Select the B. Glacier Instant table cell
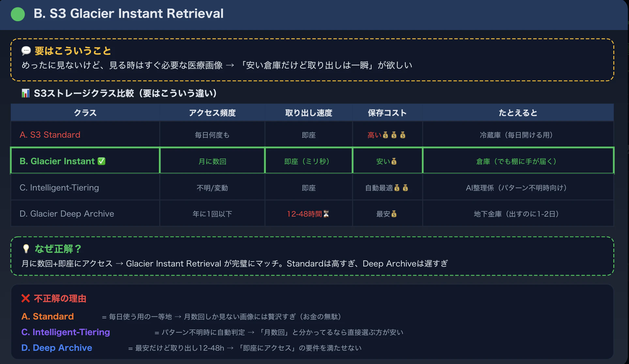Screen dimensions: 629x364 click(85, 161)
